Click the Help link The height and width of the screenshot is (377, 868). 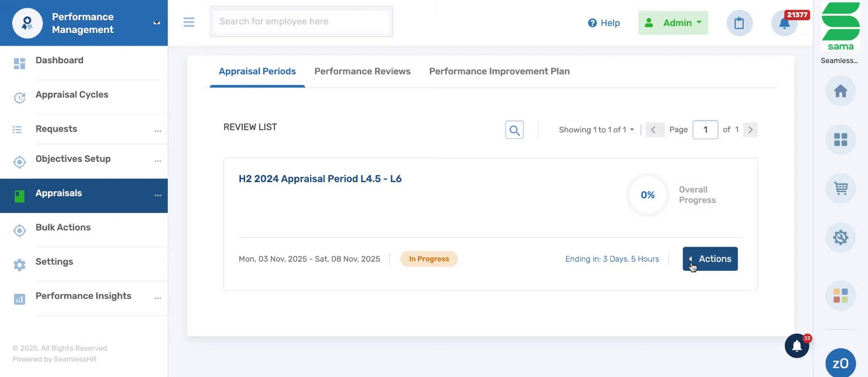click(604, 23)
